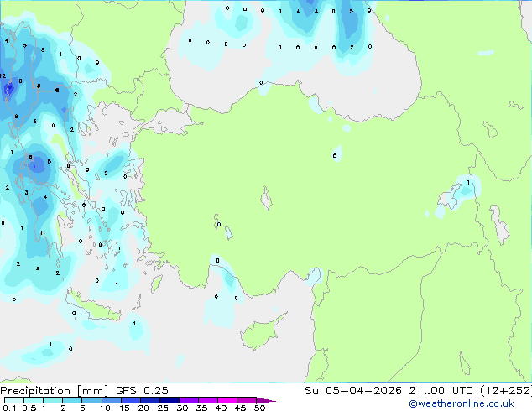Click the '30' legend scale label
532x411 pixels.
[x=183, y=408]
